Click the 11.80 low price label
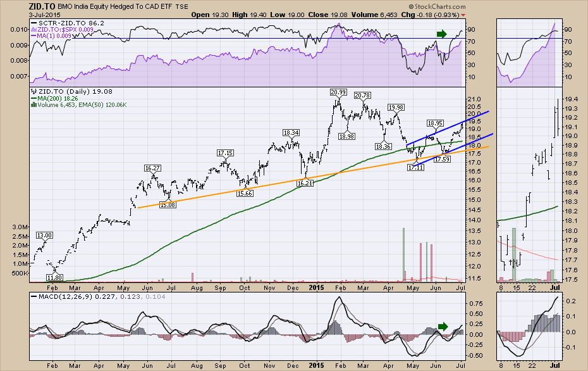The width and height of the screenshot is (588, 371). click(55, 277)
